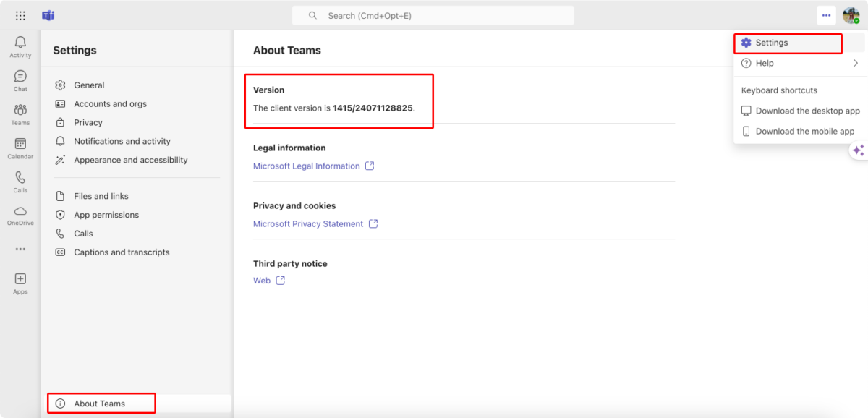Click the ellipsis 'Settings and more' button
The height and width of the screenshot is (418, 868).
coord(826,15)
